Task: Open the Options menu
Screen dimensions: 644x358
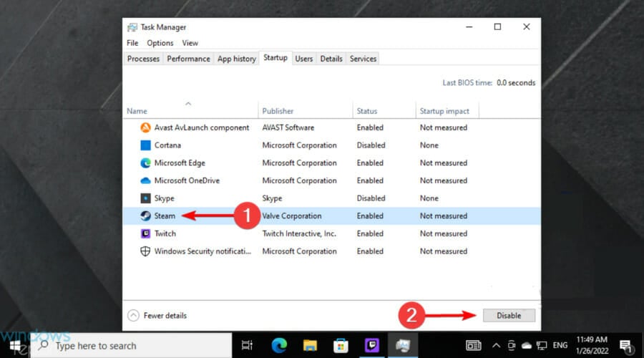Action: [x=160, y=43]
